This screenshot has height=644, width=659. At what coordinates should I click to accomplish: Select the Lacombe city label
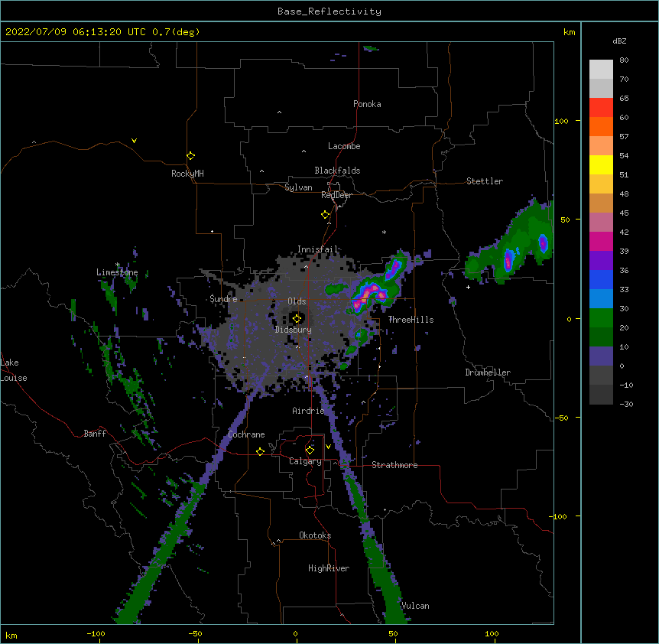point(344,146)
